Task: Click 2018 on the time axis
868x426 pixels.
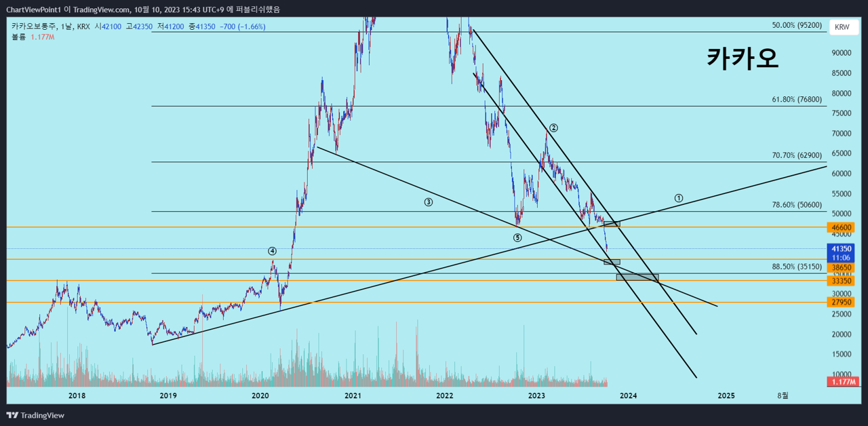Action: tap(77, 395)
